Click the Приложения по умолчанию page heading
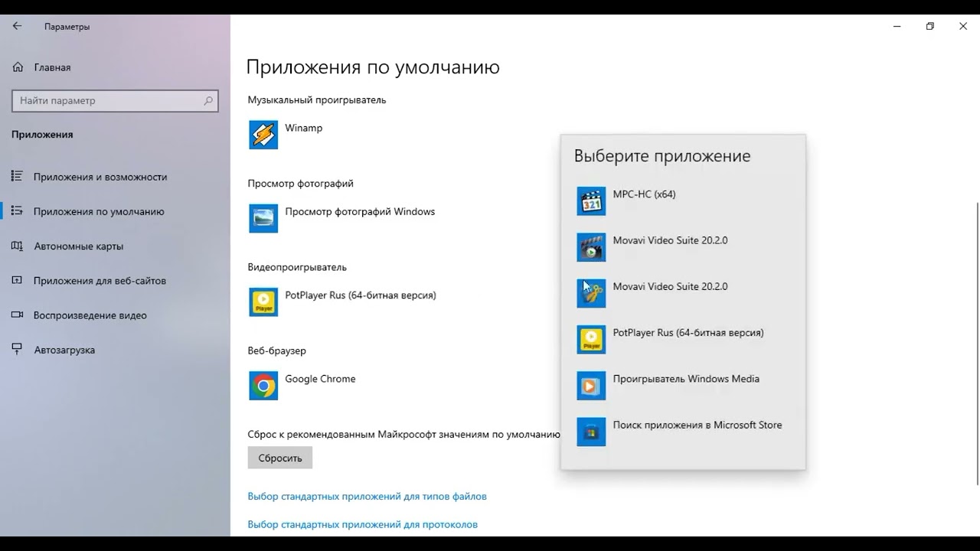This screenshot has width=980, height=551. click(x=373, y=67)
